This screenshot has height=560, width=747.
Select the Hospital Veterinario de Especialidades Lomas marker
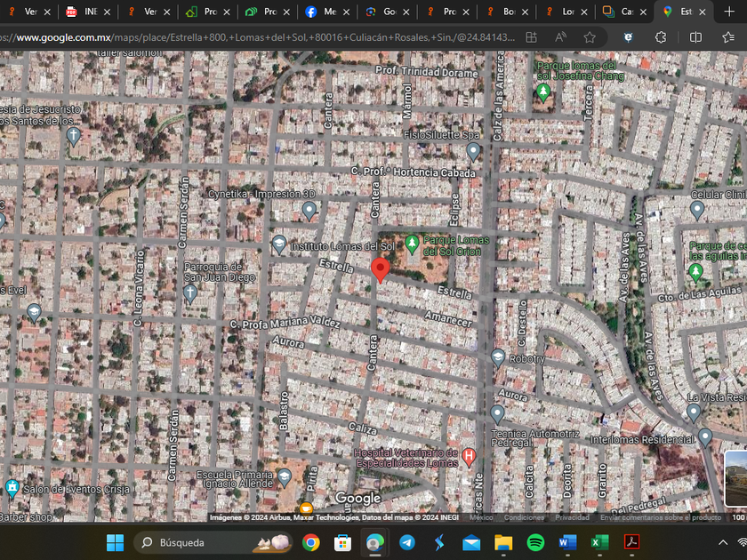(x=469, y=457)
